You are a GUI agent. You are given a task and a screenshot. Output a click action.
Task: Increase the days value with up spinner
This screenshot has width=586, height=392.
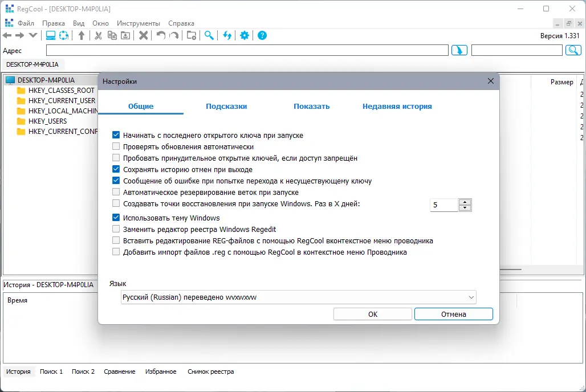point(465,202)
